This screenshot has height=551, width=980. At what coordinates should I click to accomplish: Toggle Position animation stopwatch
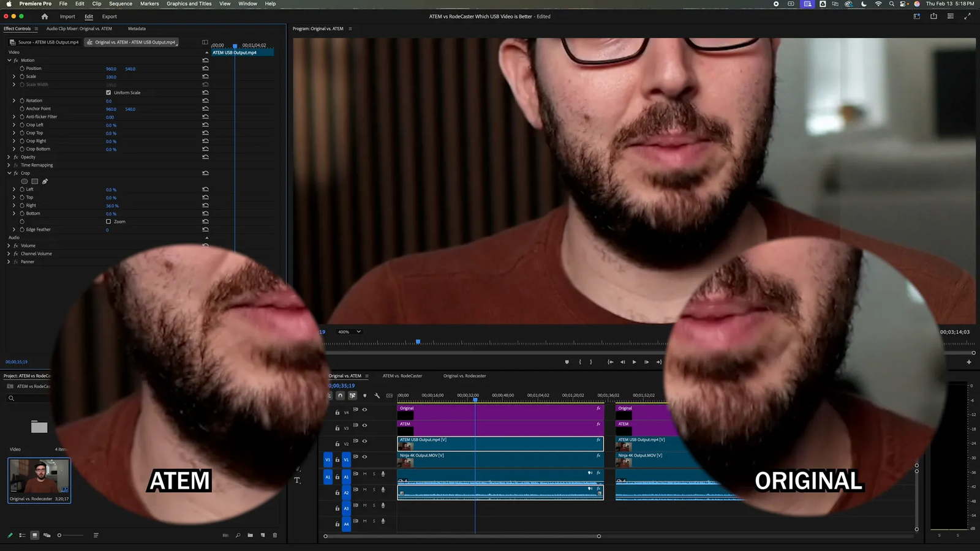[22, 69]
